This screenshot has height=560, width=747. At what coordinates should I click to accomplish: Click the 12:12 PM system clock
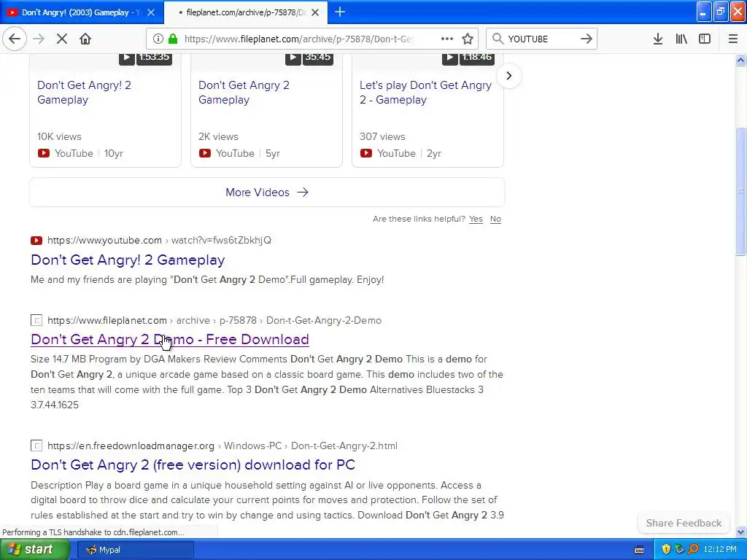coord(720,550)
